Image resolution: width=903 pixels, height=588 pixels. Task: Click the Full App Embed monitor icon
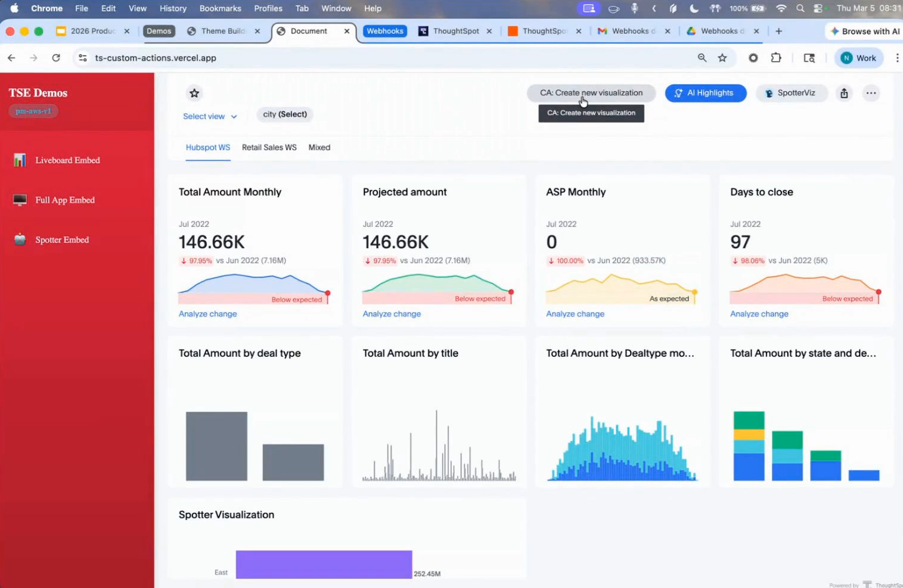[x=20, y=200]
